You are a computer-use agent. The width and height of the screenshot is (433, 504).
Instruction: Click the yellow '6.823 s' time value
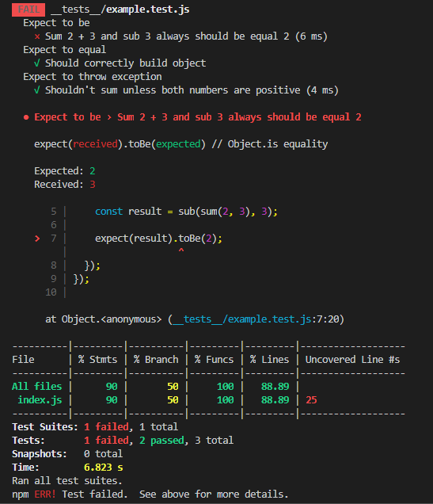tap(104, 468)
